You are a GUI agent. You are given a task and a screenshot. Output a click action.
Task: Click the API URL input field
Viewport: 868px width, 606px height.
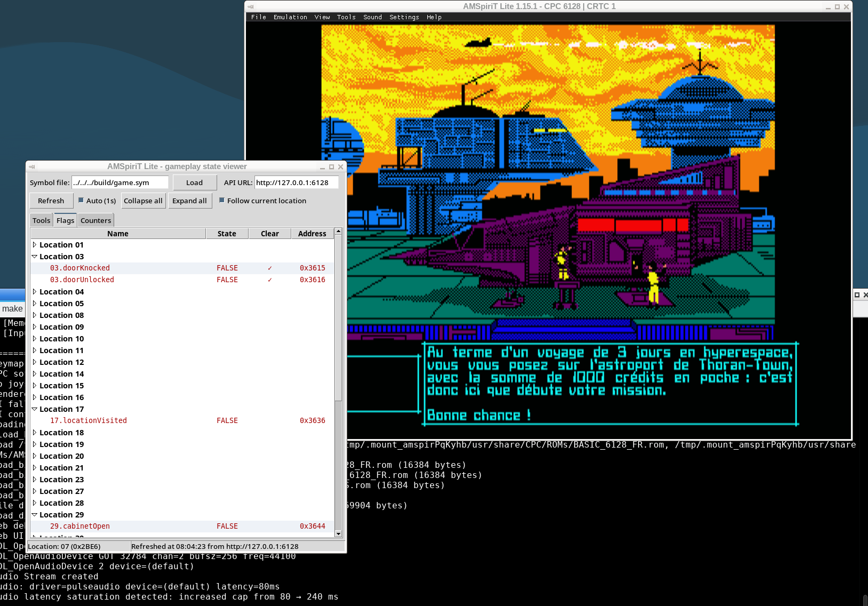click(297, 182)
